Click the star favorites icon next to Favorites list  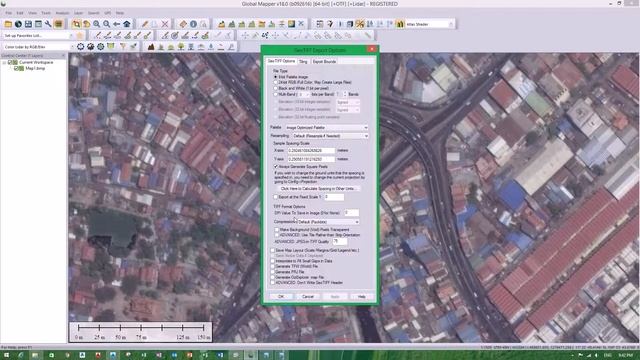(80, 36)
